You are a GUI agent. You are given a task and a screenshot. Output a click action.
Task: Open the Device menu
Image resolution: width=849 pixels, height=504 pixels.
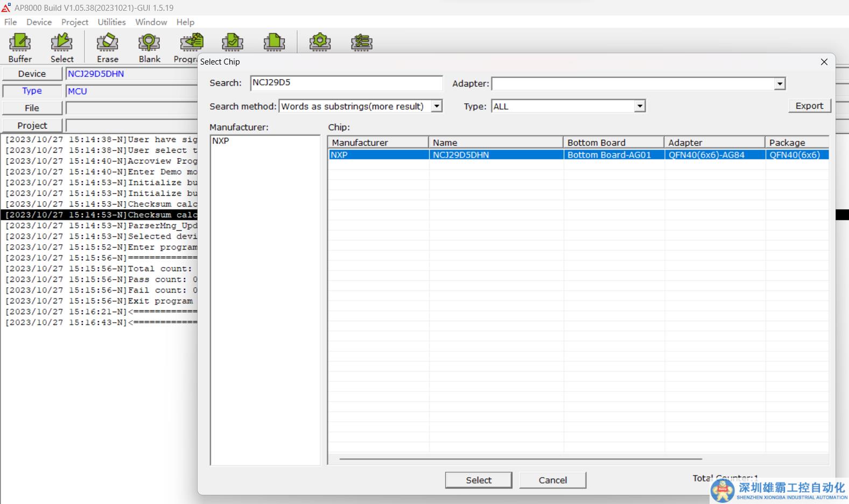click(x=39, y=22)
